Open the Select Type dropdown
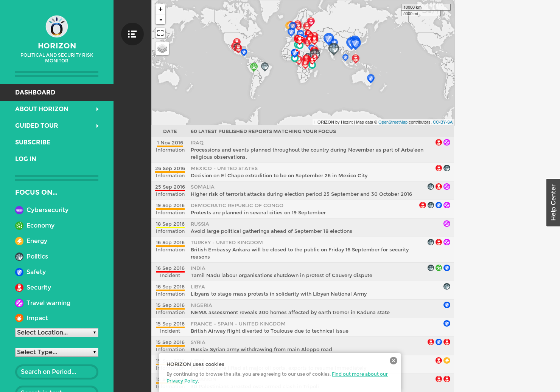The image size is (560, 392). click(57, 352)
